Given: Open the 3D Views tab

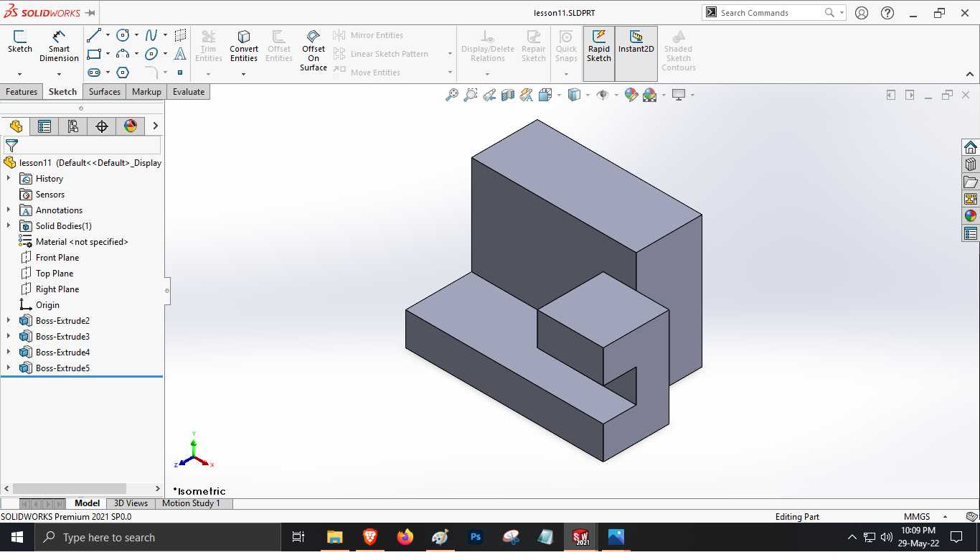Looking at the screenshot, I should pyautogui.click(x=131, y=503).
